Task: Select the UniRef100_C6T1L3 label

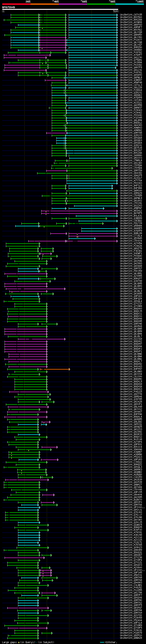Action: coord(131,85)
